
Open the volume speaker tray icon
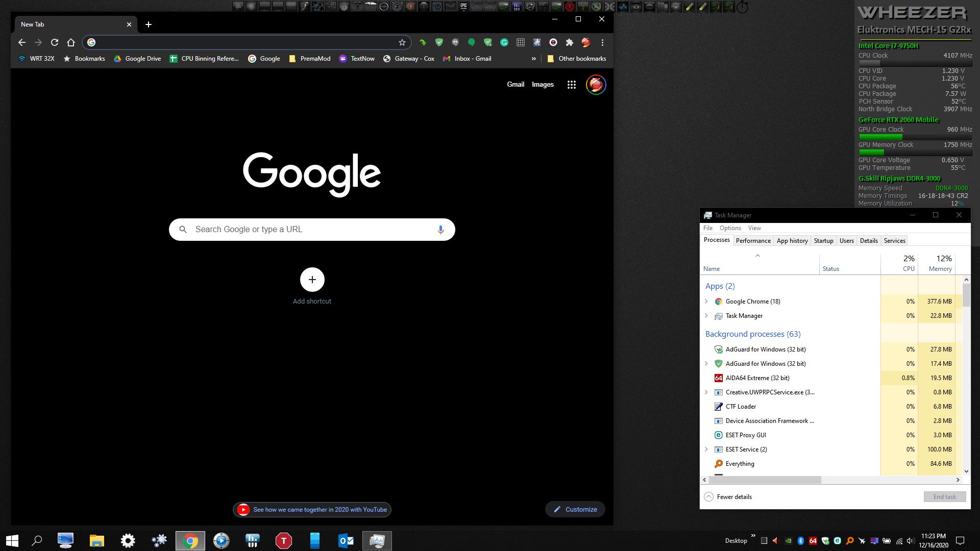(x=911, y=541)
